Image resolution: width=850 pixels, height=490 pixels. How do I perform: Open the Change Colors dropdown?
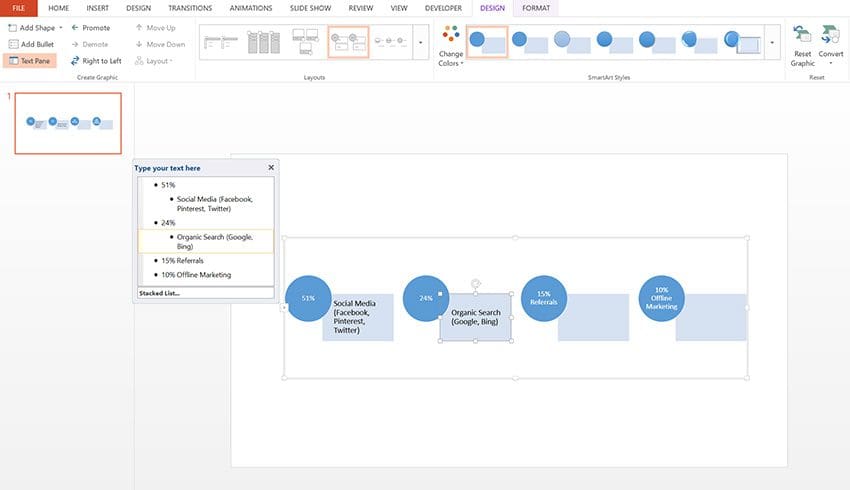tap(450, 46)
